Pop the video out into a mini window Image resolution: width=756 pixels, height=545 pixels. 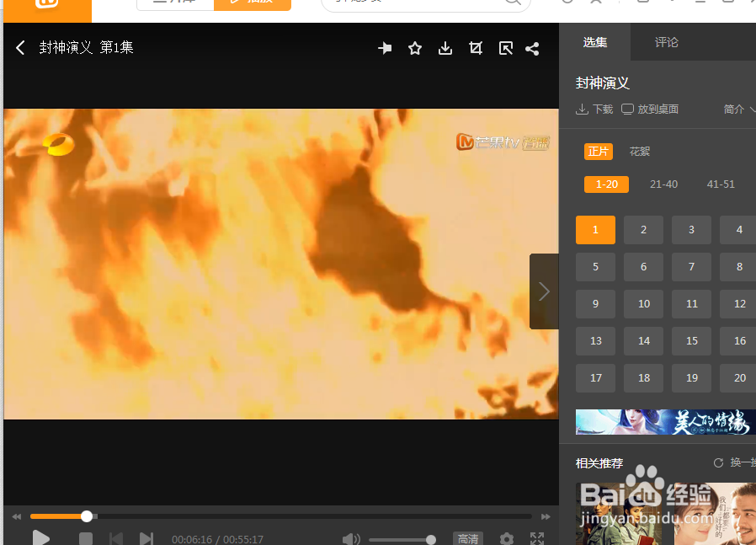click(505, 48)
